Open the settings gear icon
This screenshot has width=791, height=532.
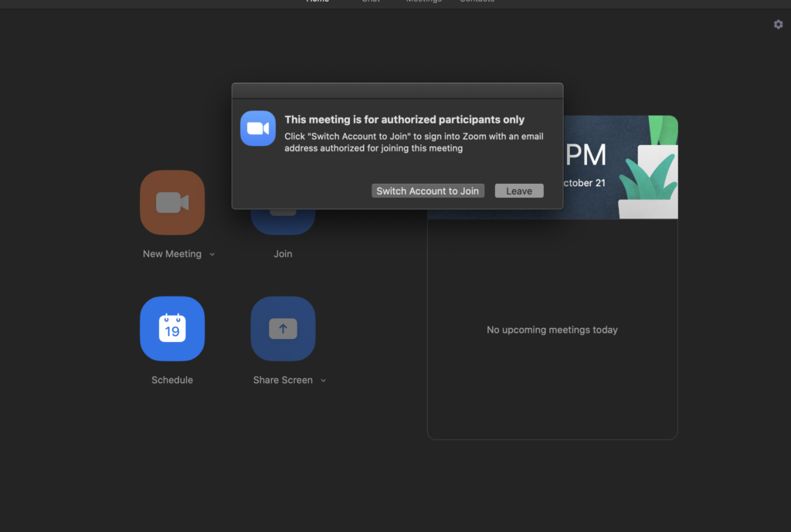(778, 24)
